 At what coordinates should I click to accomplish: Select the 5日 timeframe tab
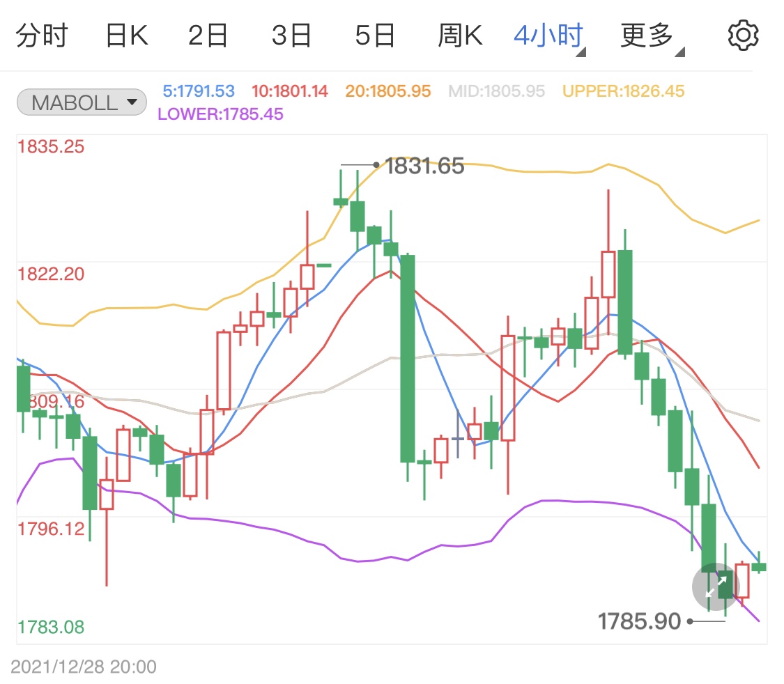tap(375, 36)
